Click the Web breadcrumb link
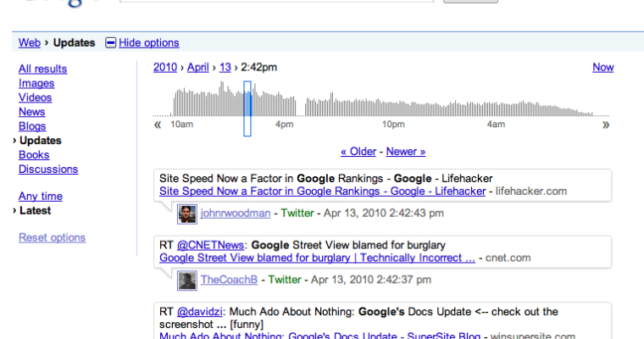The width and height of the screenshot is (644, 339). [30, 42]
